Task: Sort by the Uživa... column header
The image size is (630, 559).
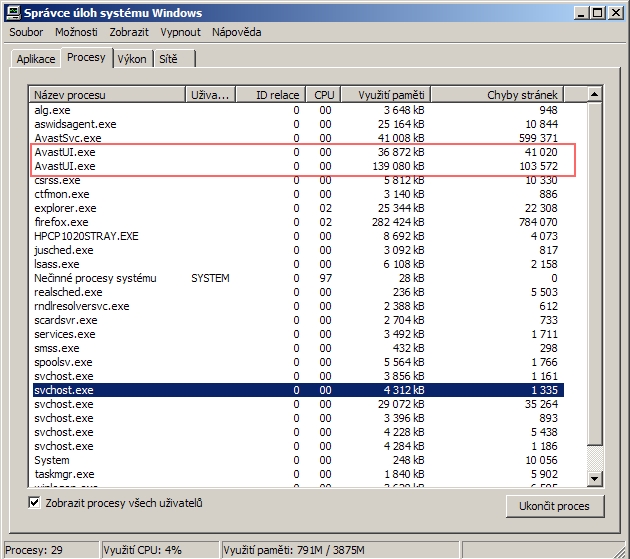Action: click(x=210, y=95)
